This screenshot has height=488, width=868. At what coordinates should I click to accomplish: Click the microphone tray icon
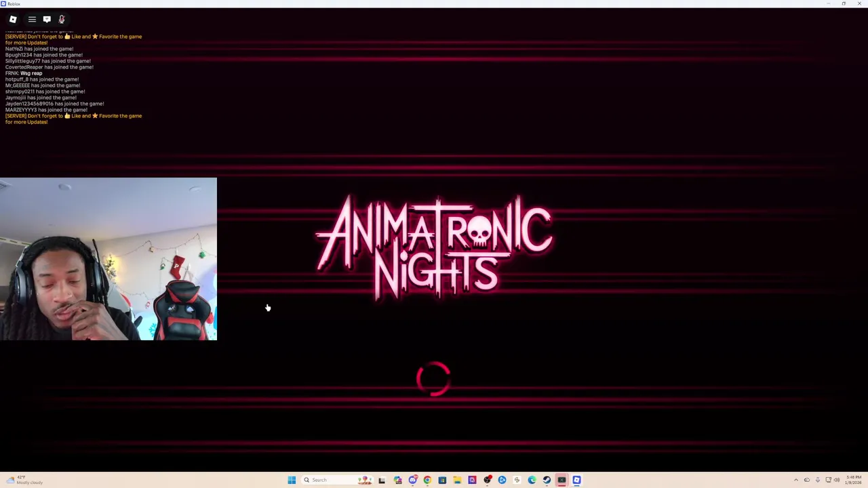818,480
